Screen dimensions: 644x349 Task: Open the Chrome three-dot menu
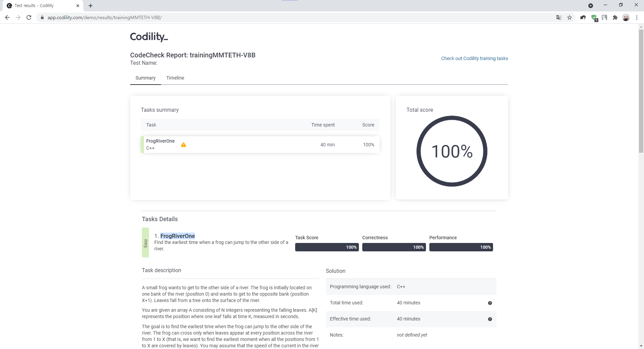coord(637,17)
